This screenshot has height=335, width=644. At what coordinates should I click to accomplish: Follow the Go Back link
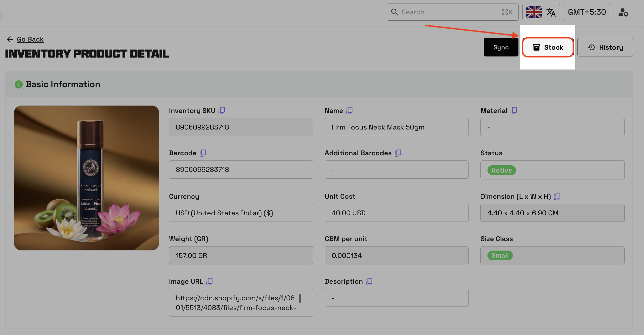click(30, 39)
